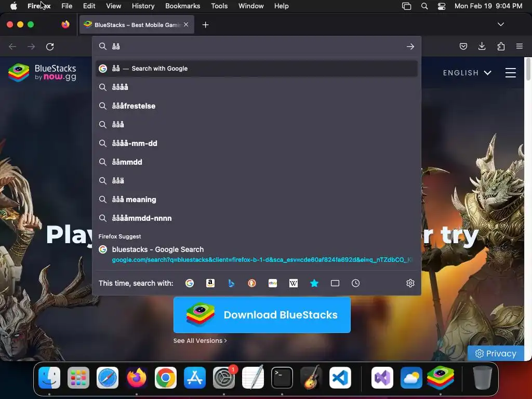Image resolution: width=532 pixels, height=399 pixels.
Task: Expand List all tabs chevron
Action: pyautogui.click(x=501, y=24)
